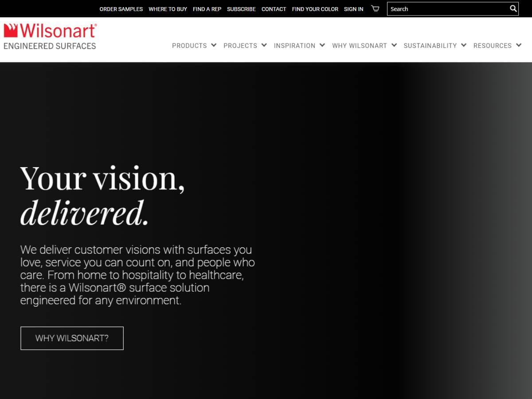Focus the Search input field
The width and height of the screenshot is (532, 399).
[448, 9]
